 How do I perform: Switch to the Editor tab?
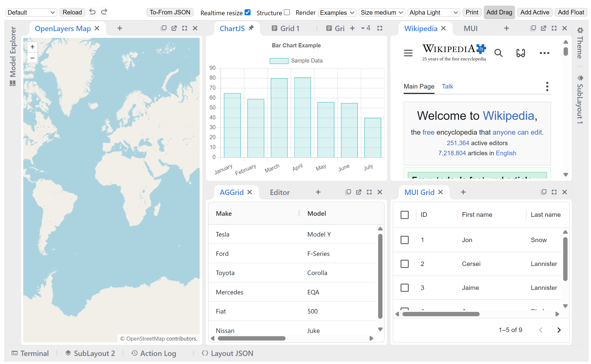(x=280, y=192)
